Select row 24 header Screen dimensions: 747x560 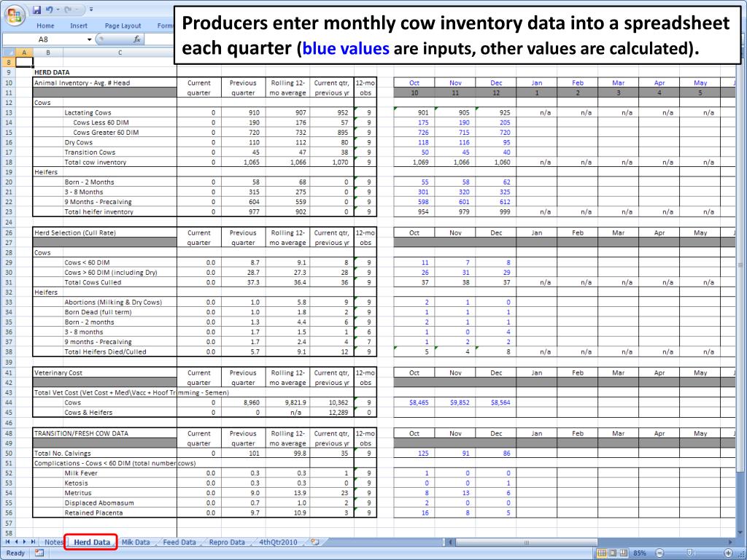pos(9,222)
